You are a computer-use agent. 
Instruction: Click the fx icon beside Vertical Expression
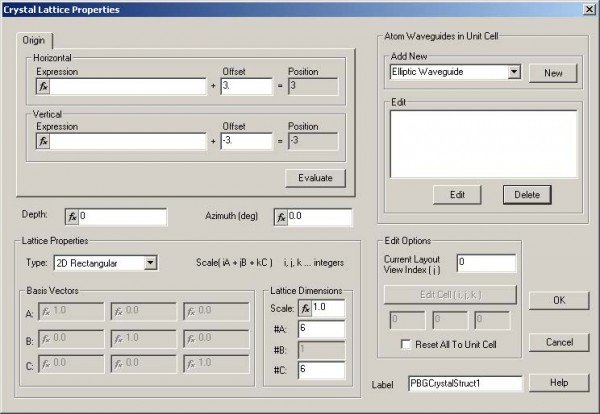(43, 141)
